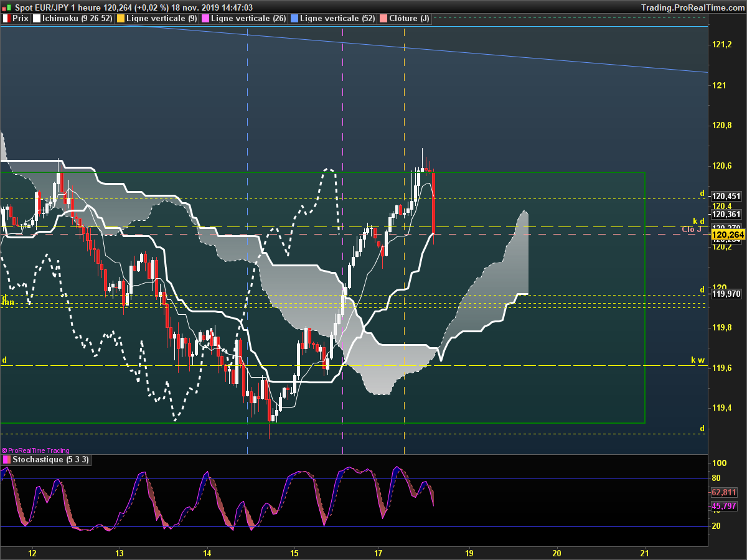
Task: Click the 121,2 price axis label
Action: [721, 44]
